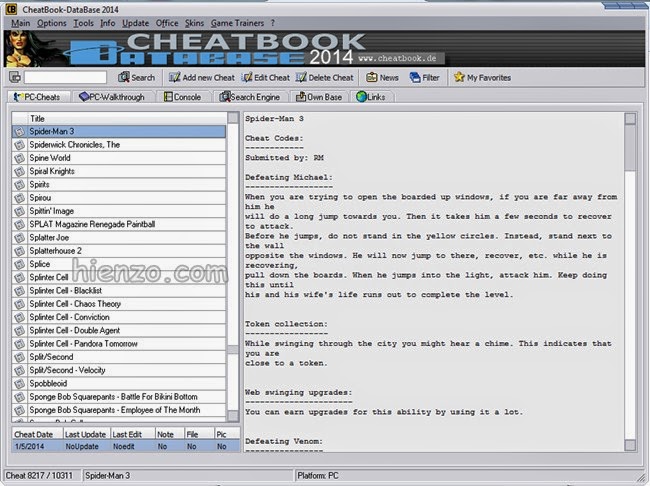650x486 pixels.
Task: Click the icon beside Spittin' Image row
Action: 19,211
